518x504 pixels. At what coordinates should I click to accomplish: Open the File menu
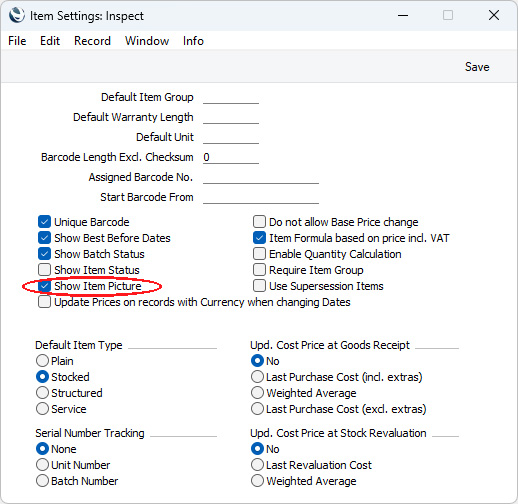[x=17, y=41]
